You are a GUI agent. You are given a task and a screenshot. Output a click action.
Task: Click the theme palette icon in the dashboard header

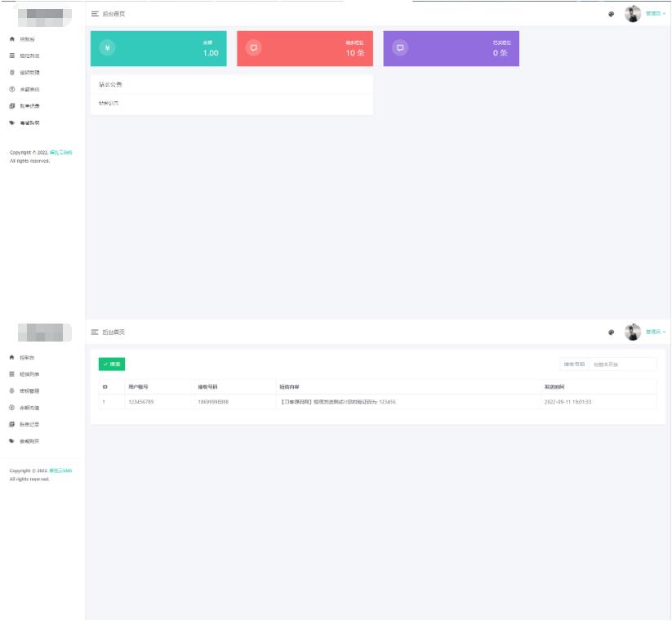(611, 14)
